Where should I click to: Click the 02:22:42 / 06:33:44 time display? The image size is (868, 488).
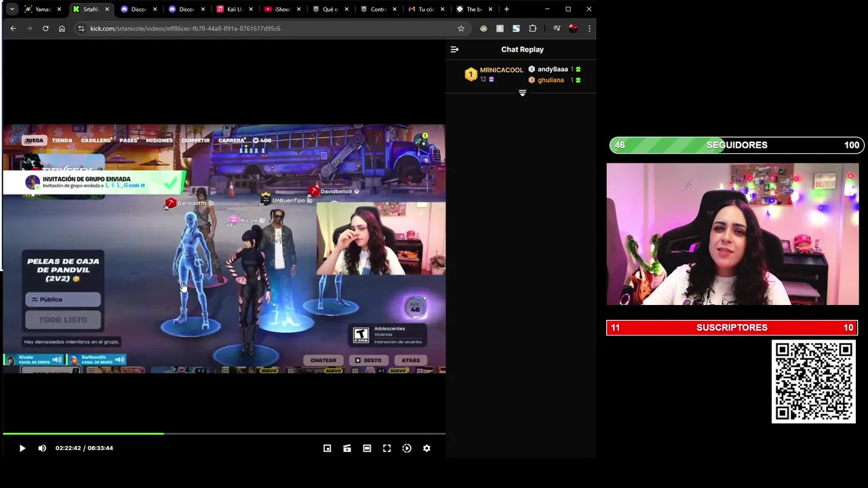[84, 448]
